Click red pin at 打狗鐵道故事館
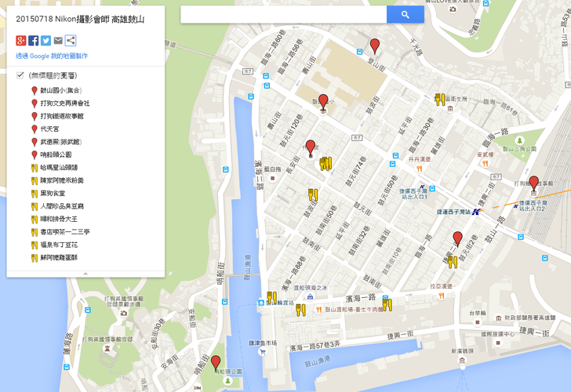Screen dimensions: 571x392 pos(534,183)
